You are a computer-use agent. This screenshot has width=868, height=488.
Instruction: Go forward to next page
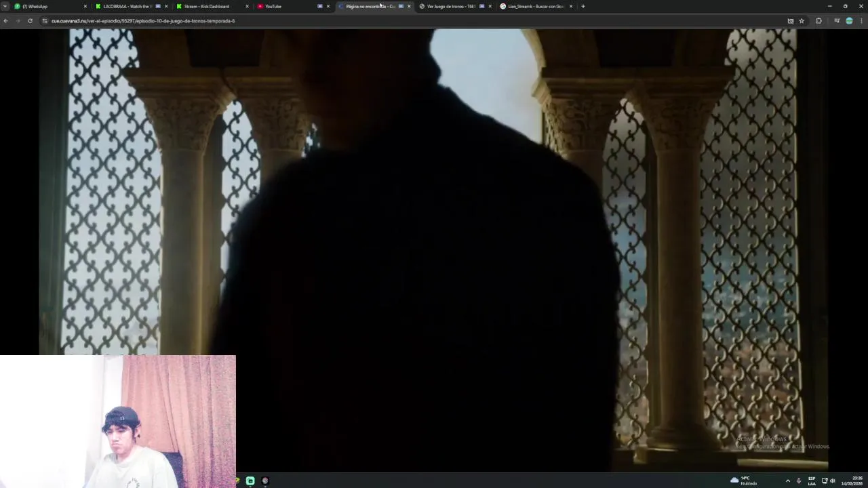pos(18,21)
